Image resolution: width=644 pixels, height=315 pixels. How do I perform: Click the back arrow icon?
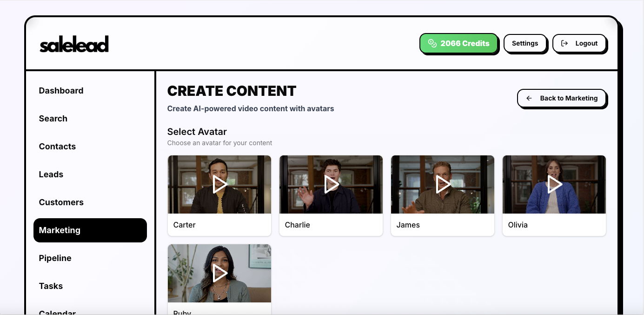click(529, 98)
